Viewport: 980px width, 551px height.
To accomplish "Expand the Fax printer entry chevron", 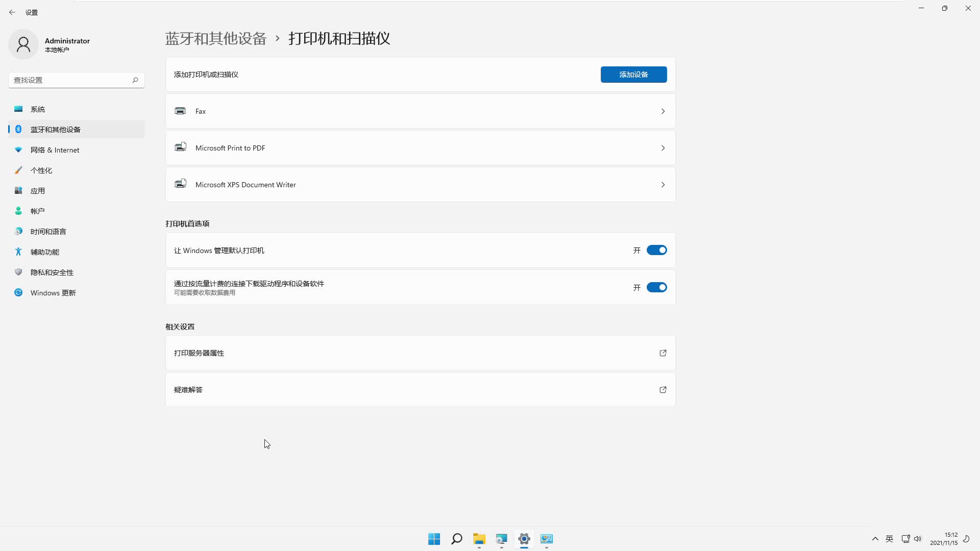I will point(663,111).
